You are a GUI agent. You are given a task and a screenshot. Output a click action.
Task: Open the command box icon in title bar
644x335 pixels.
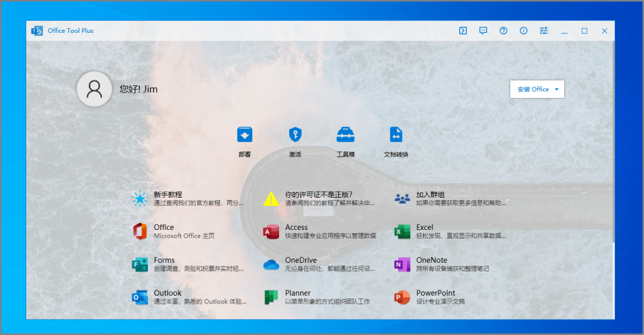[x=463, y=30]
